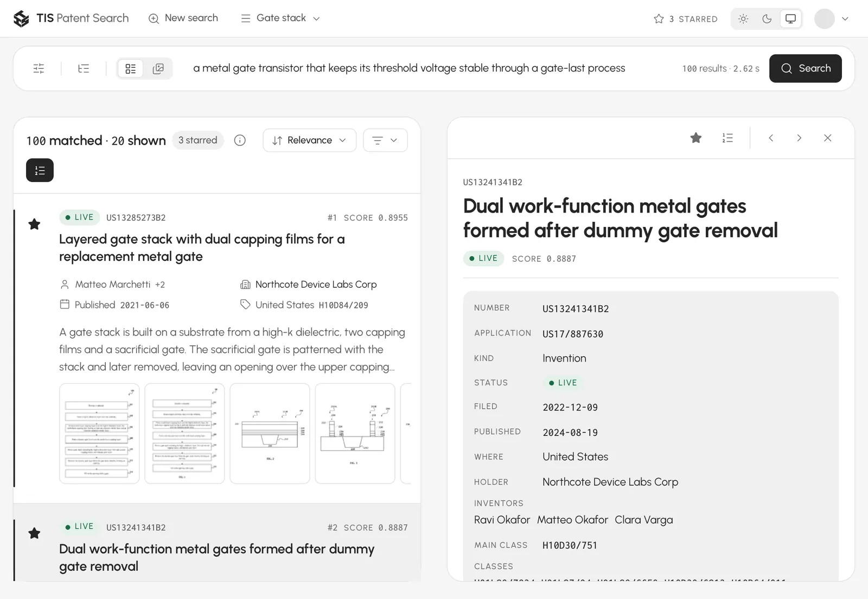Click the outline tree view icon

click(x=84, y=68)
